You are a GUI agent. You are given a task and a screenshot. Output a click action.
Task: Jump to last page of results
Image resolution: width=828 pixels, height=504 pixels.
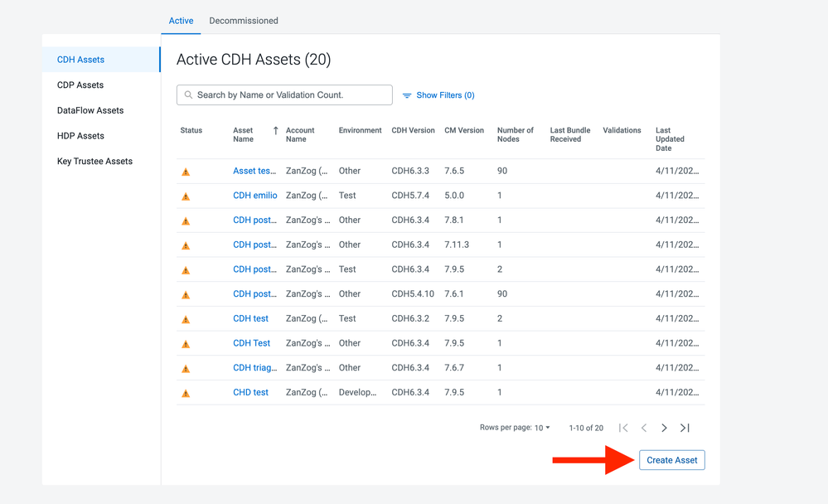click(685, 428)
